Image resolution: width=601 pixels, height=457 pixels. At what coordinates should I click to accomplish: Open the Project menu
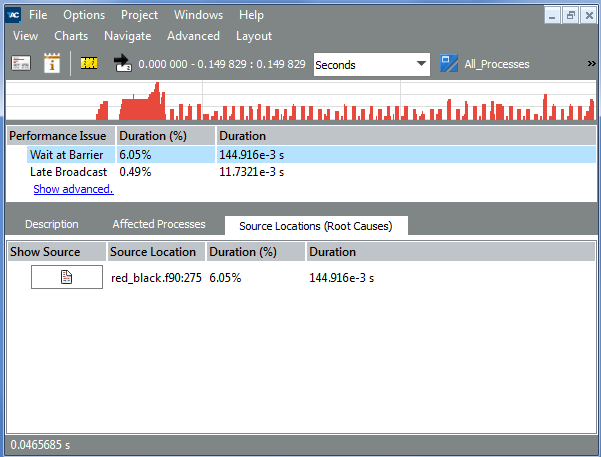(139, 15)
